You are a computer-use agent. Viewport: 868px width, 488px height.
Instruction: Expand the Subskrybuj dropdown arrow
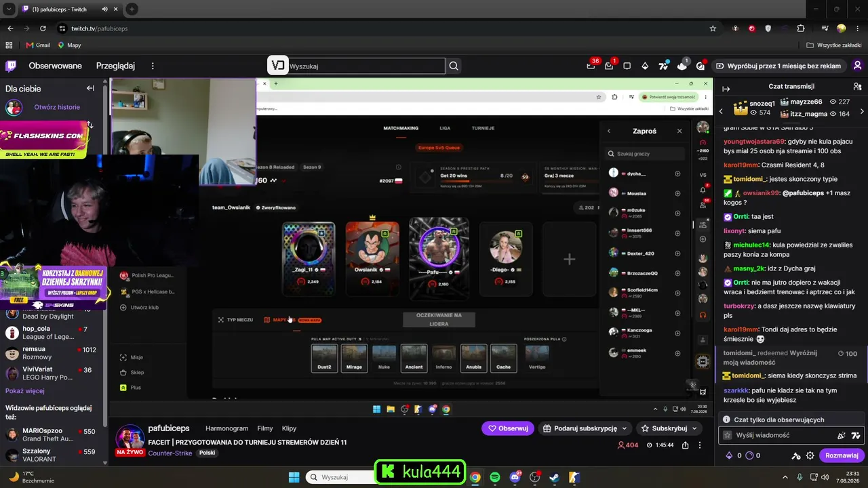click(694, 428)
